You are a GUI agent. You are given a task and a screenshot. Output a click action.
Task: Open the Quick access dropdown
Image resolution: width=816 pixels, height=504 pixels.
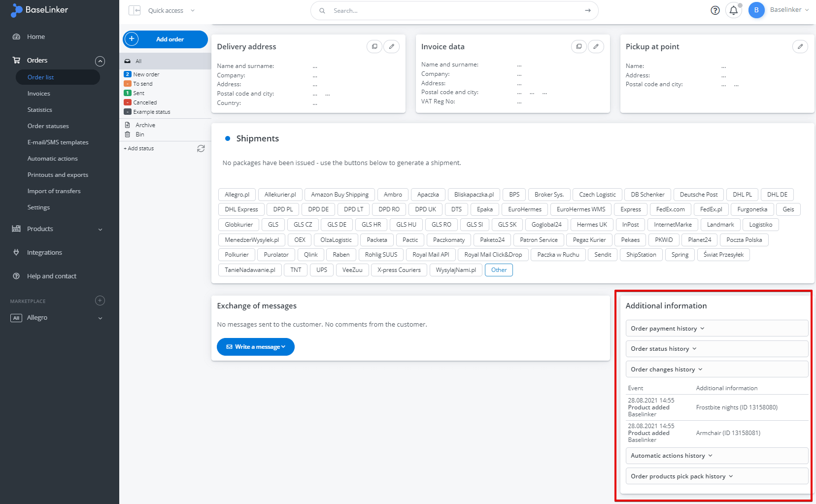coord(171,10)
